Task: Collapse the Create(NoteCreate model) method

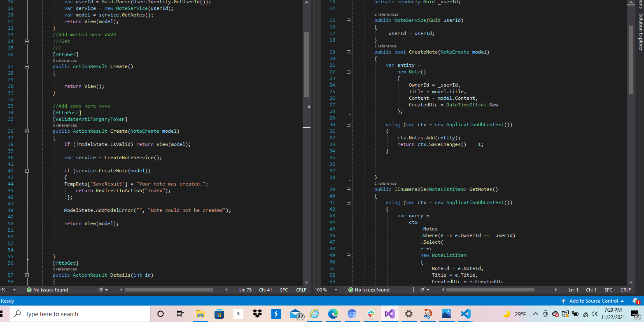Action: pyautogui.click(x=27, y=131)
